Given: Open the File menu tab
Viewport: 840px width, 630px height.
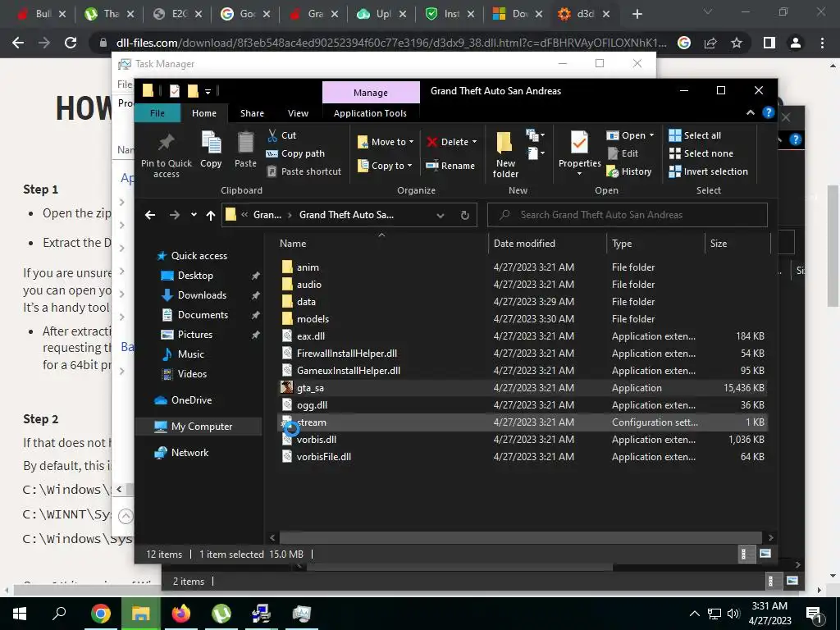Looking at the screenshot, I should click(157, 113).
